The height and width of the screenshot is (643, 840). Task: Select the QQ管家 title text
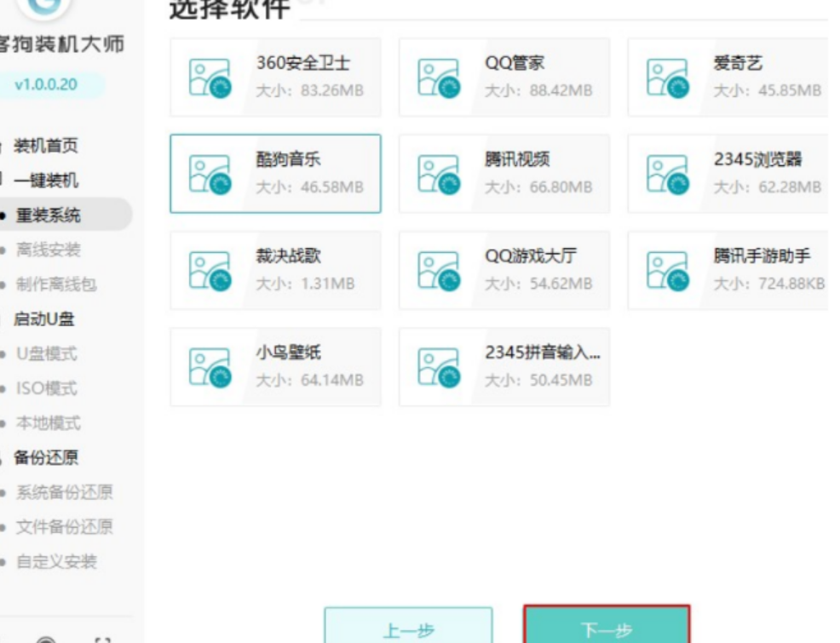pyautogui.click(x=515, y=63)
